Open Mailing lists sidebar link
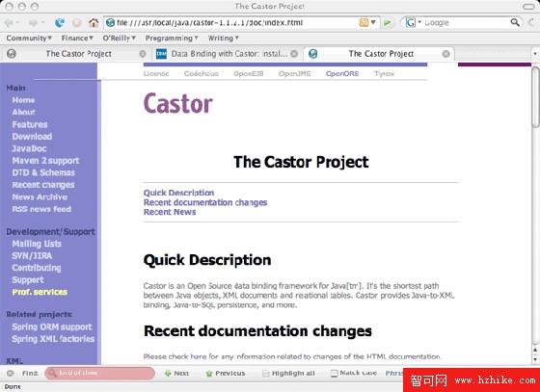The width and height of the screenshot is (540, 392). [x=37, y=244]
